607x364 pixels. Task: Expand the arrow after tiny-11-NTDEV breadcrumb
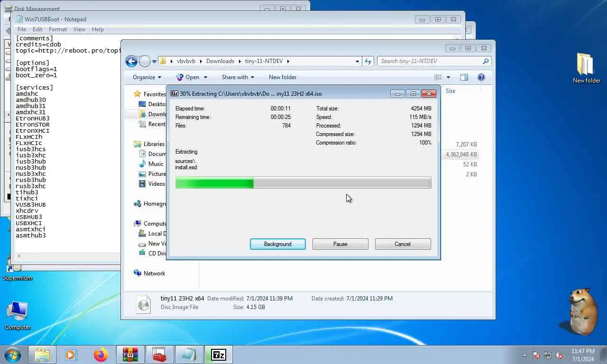288,61
